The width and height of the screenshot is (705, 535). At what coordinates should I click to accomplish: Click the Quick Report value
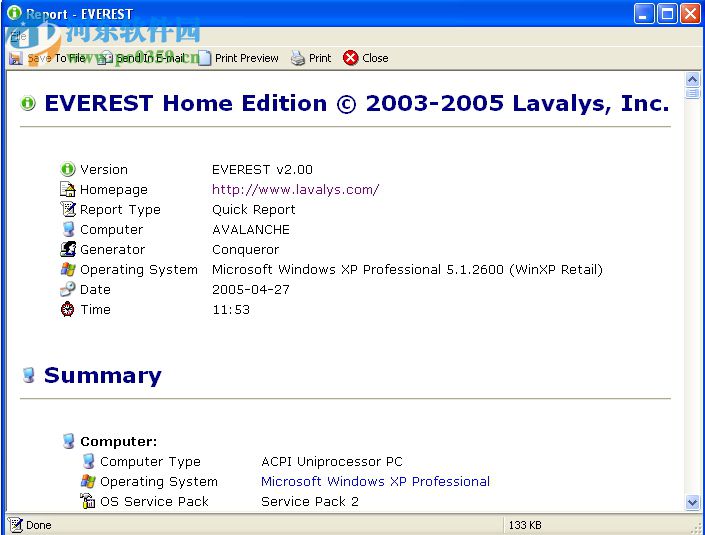254,210
